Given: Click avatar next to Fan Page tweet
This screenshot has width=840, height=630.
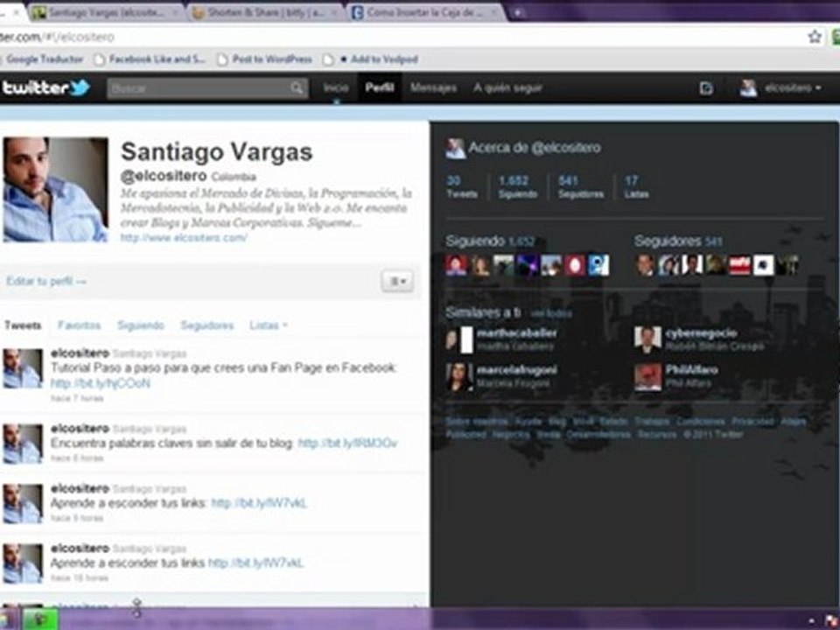Looking at the screenshot, I should [23, 368].
